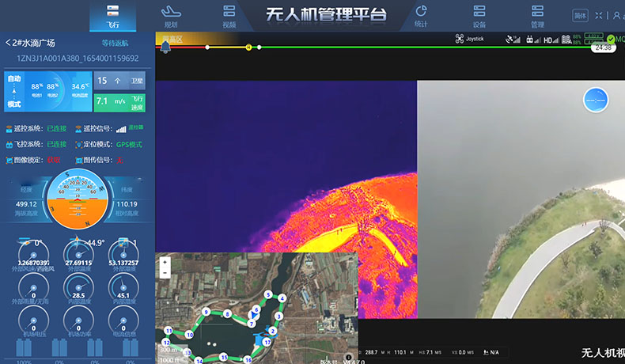The image size is (625, 364).
Task: Toggle the 自动 mode panel
Action: (14, 91)
